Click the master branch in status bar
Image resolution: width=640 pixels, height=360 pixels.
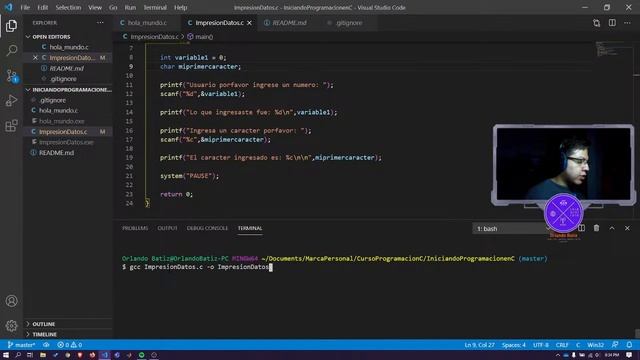[x=21, y=345]
